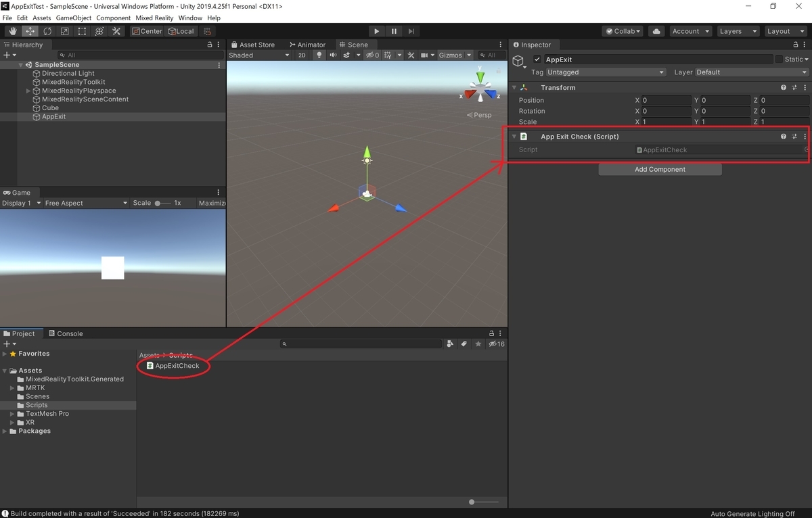Screen dimensions: 812x518
Task: Open Shaded draw mode dropdown
Action: pyautogui.click(x=260, y=55)
